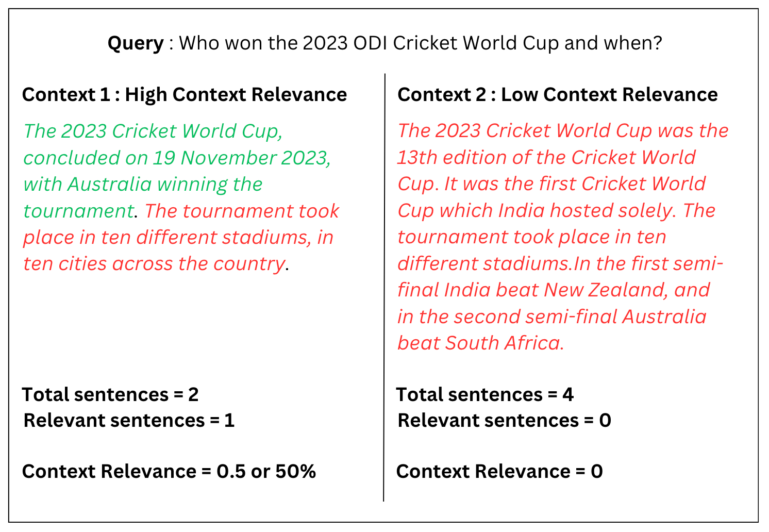Select the "Context 2 : Low Context Relevance" heading
This screenshot has height=532, width=769.
point(557,95)
